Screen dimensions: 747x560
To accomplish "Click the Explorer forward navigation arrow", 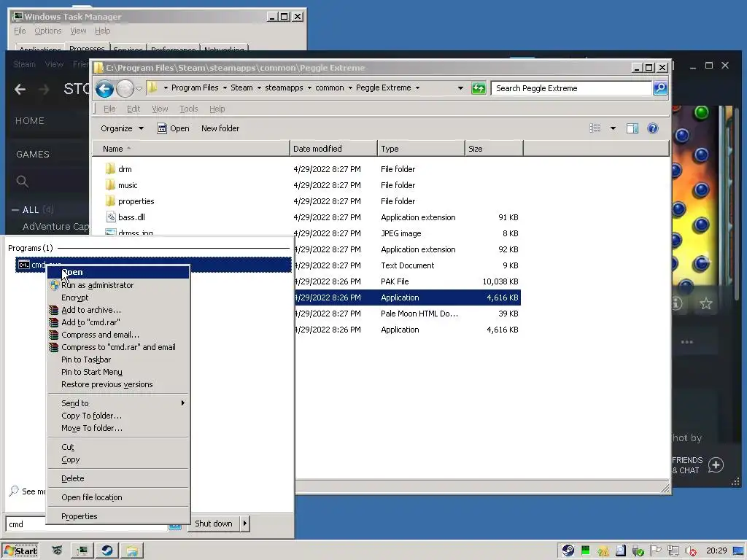I will point(125,88).
